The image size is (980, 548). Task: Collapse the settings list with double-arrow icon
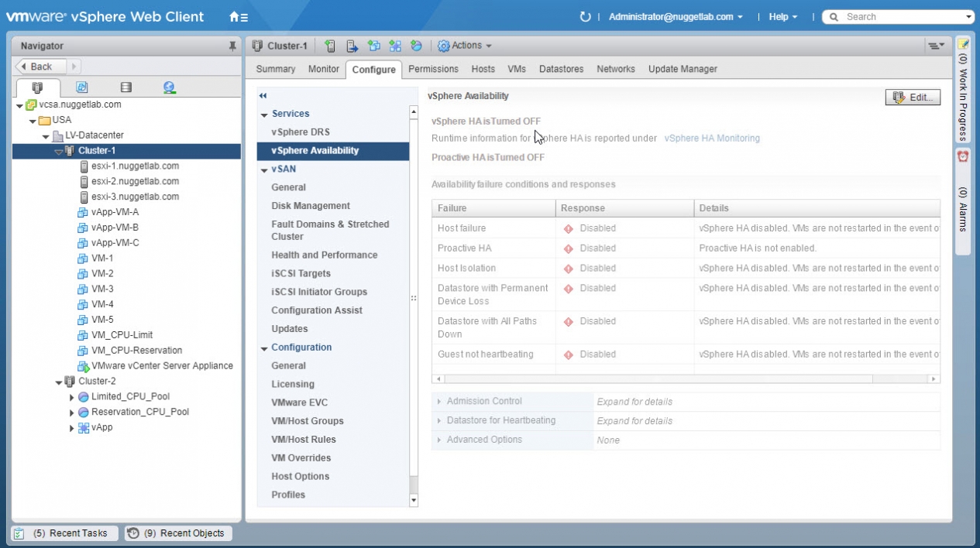point(263,96)
